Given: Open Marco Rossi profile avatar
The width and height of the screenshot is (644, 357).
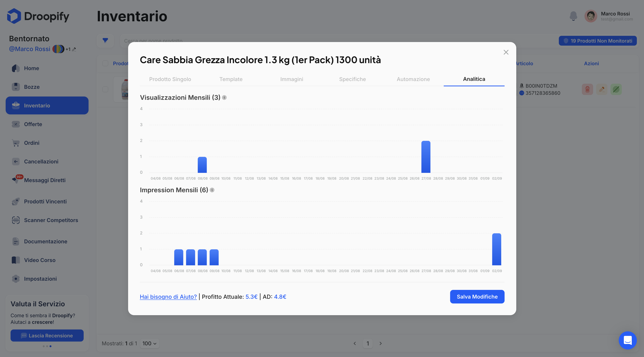Looking at the screenshot, I should pos(590,16).
